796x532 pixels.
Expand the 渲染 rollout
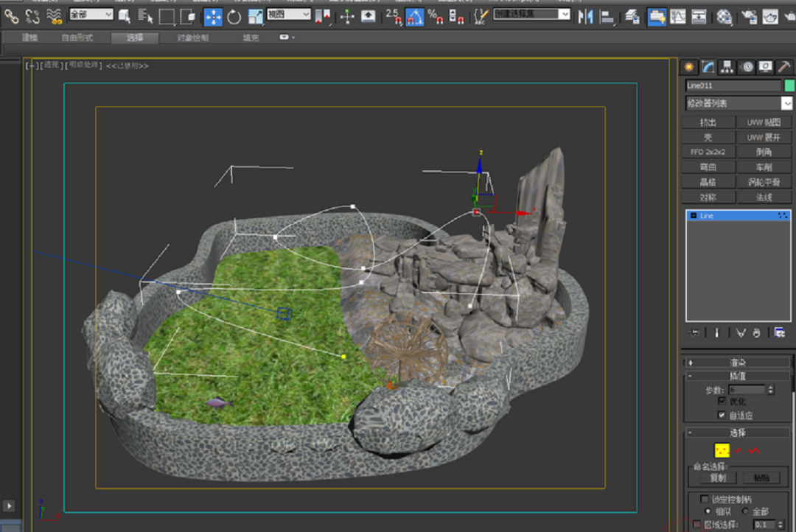[737, 363]
